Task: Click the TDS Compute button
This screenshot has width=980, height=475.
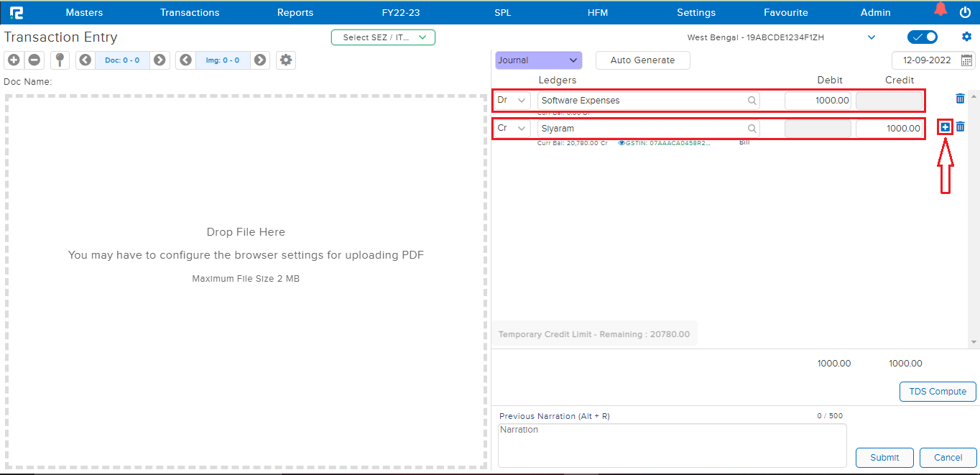Action: (x=938, y=392)
